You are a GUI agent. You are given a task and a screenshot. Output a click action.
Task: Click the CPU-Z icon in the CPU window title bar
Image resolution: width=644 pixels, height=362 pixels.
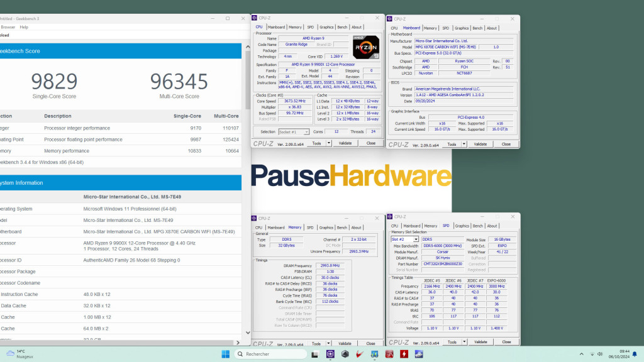click(x=253, y=17)
